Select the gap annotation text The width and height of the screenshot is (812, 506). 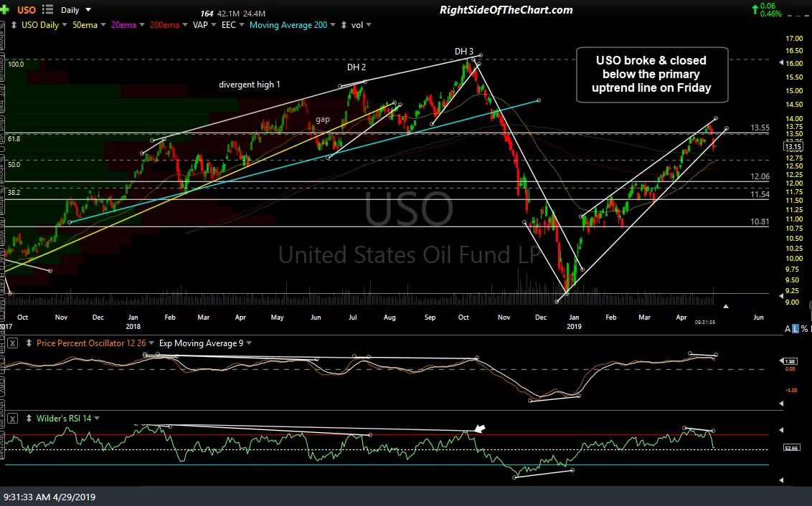pos(323,119)
